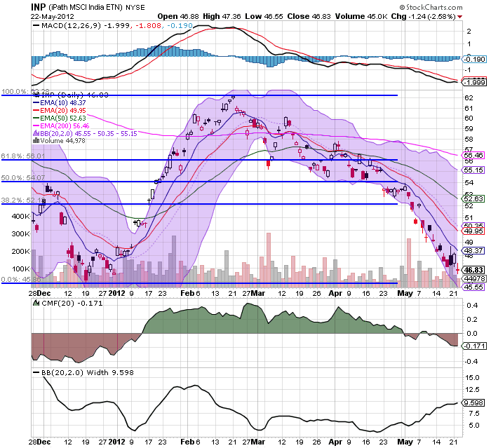Screen dimensions: 491x448
Task: Click the red -1.808 MACD signal value
Action: coord(149,25)
